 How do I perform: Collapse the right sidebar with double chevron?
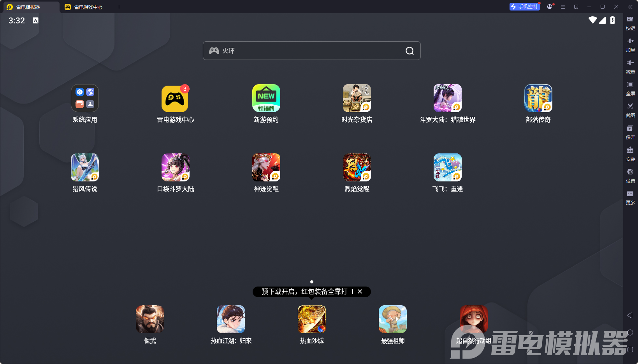(630, 7)
